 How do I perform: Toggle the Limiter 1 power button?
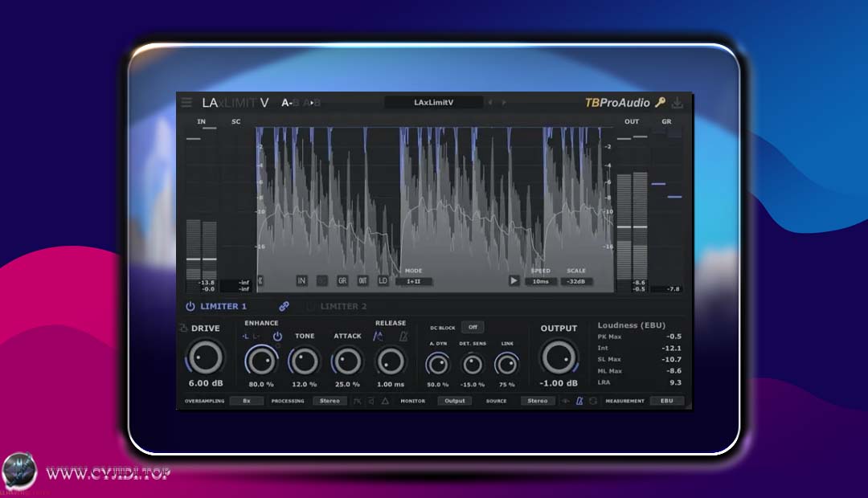tap(190, 306)
